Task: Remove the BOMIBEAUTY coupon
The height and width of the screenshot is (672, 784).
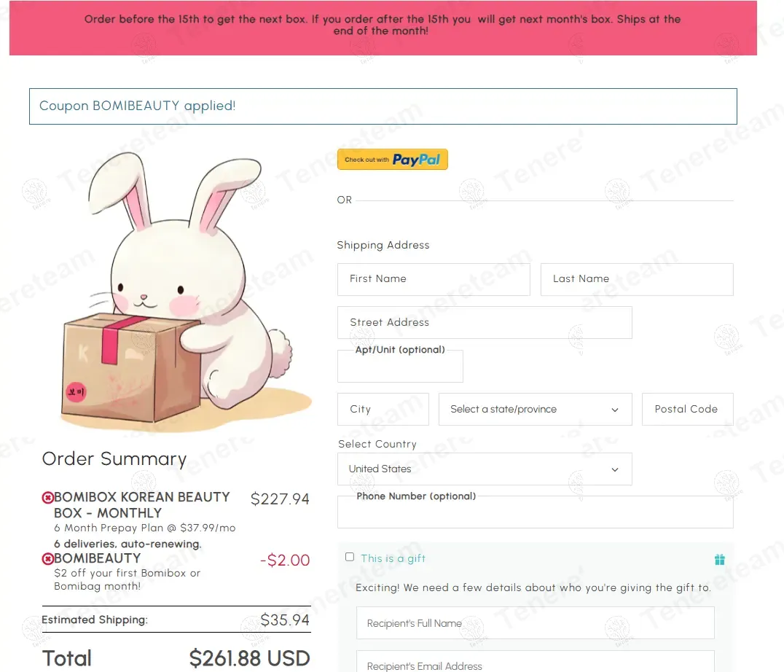Action: click(48, 559)
